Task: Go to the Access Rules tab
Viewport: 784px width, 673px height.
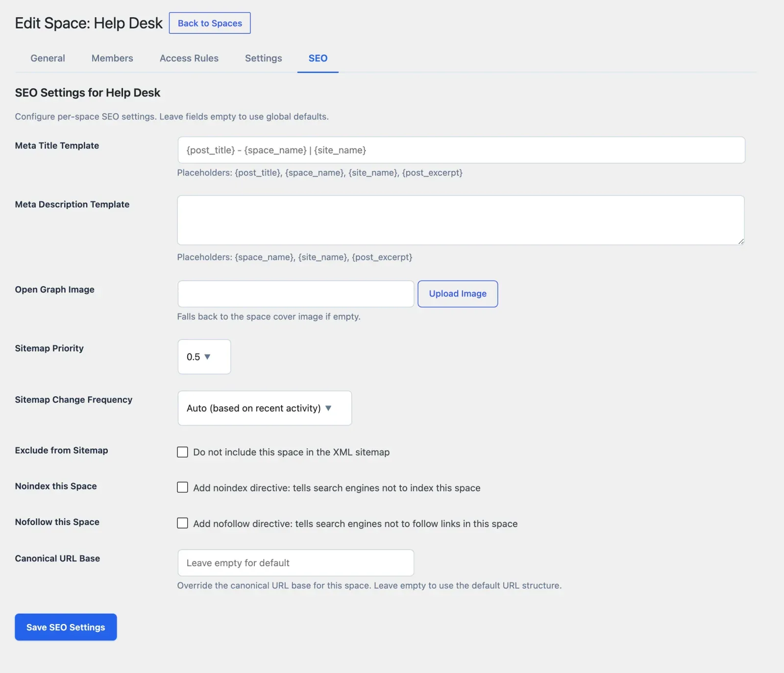Action: coord(189,58)
